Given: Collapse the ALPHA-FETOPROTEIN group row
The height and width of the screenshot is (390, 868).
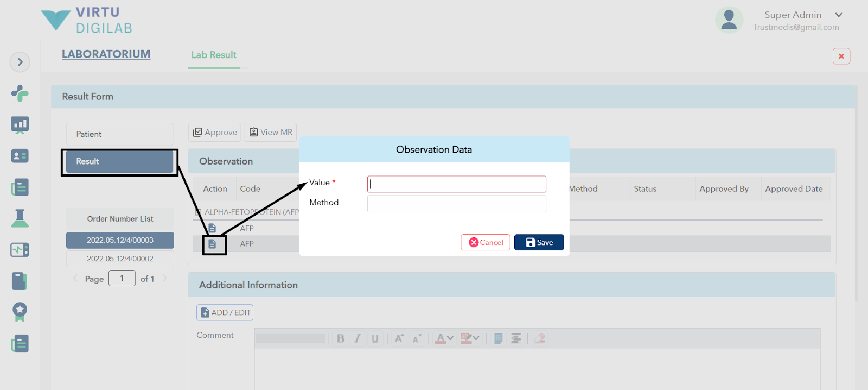Looking at the screenshot, I should pyautogui.click(x=198, y=212).
